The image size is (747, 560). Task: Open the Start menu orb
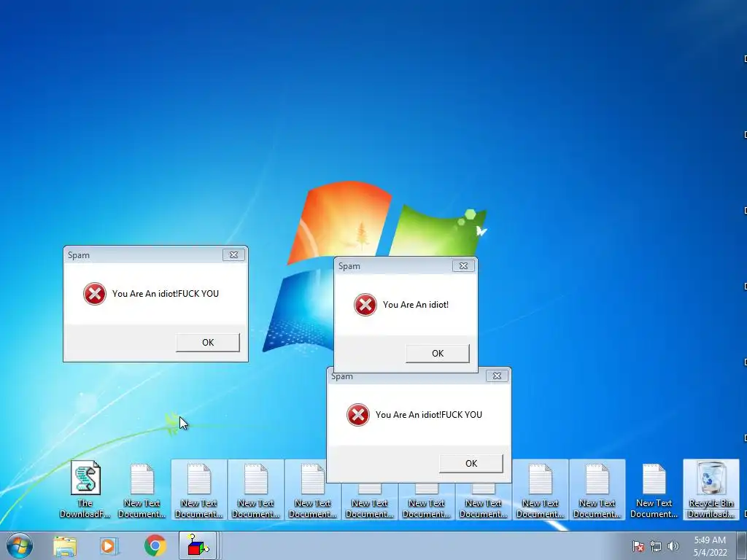20,545
